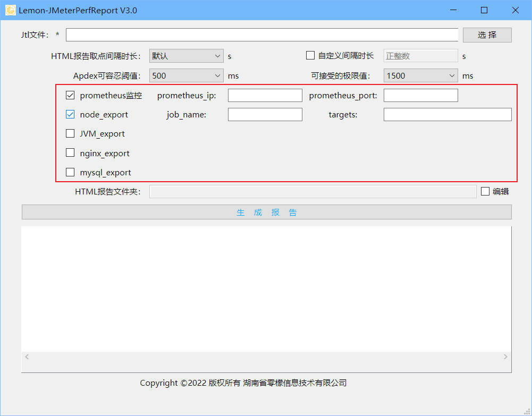Click the window title 'Lemon-JMeterPerfReport V3.0'
Screen dimensions: 532x416
(78, 11)
